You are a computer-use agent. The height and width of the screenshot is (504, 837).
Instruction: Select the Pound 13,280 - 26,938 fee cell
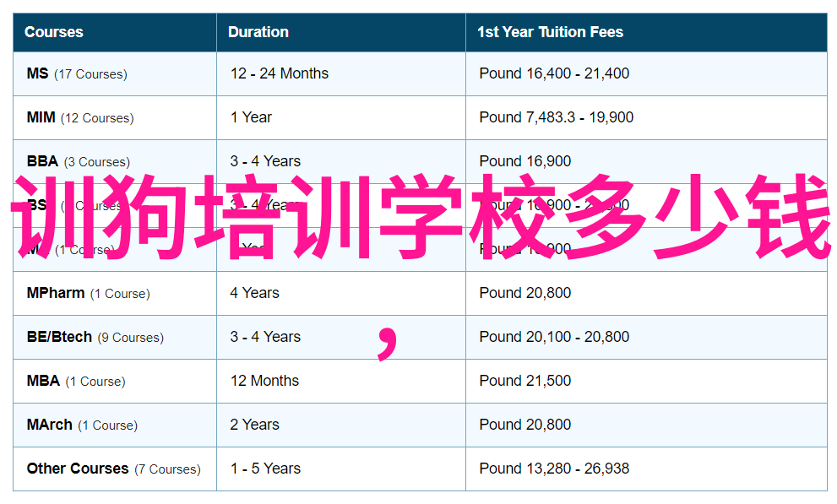pyautogui.click(x=554, y=469)
